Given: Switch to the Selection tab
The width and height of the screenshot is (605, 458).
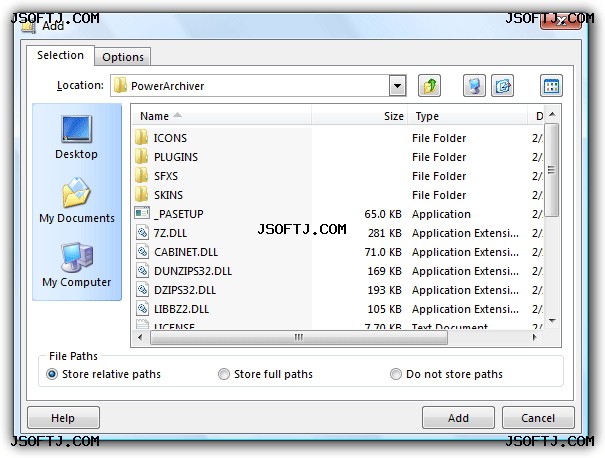Looking at the screenshot, I should tap(60, 55).
